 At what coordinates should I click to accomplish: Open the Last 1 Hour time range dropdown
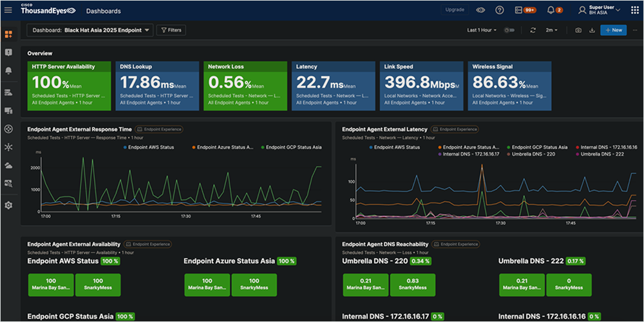click(482, 30)
